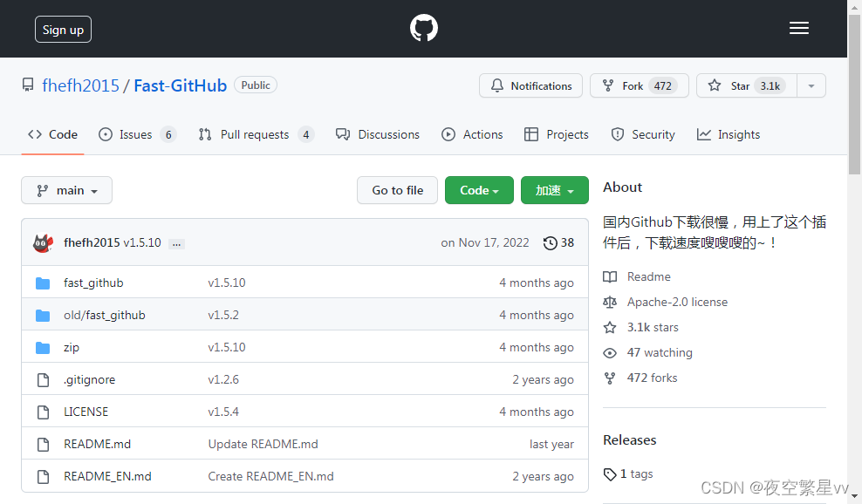This screenshot has width=862, height=504.
Task: Open the old/fast_github folder link
Action: pos(105,316)
